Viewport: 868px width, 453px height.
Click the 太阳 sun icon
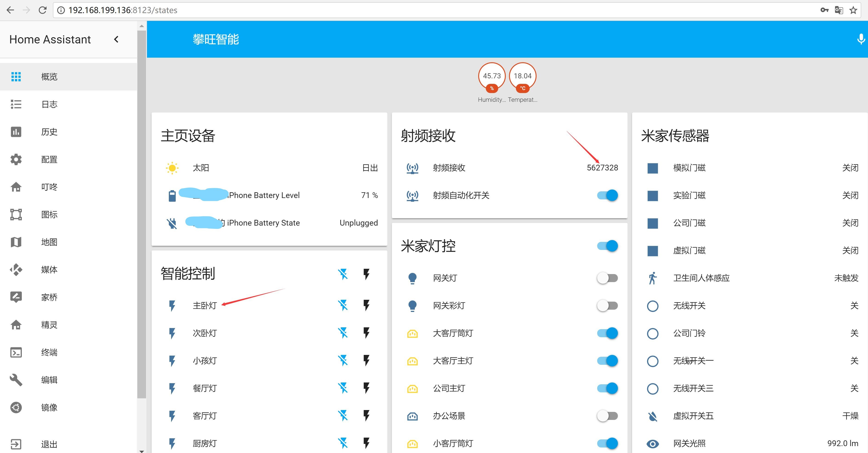pos(172,168)
